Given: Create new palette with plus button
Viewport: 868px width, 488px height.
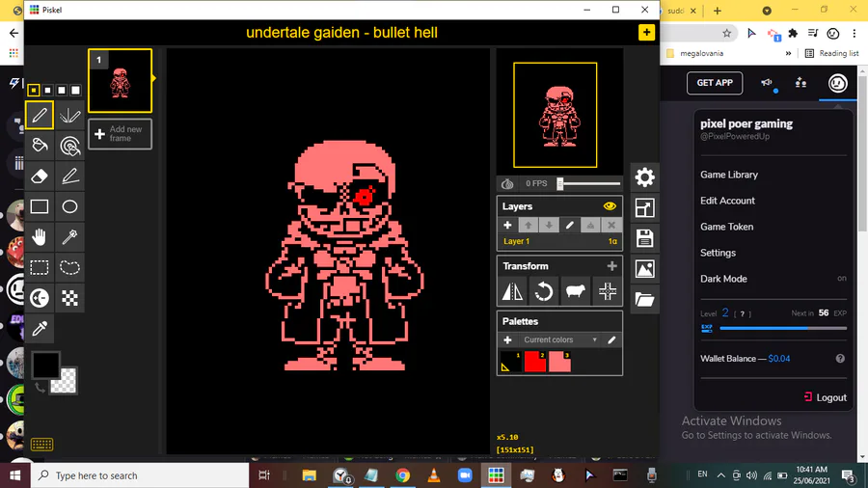Looking at the screenshot, I should click(507, 339).
